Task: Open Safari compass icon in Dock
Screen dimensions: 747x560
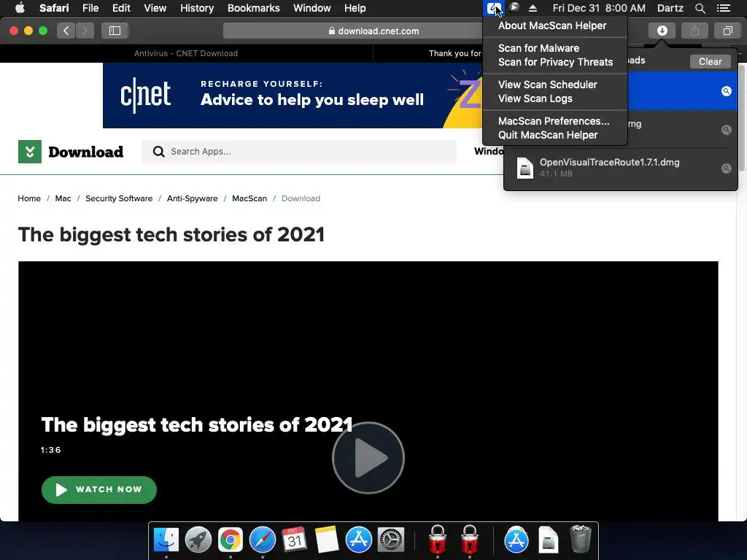Action: pyautogui.click(x=263, y=540)
